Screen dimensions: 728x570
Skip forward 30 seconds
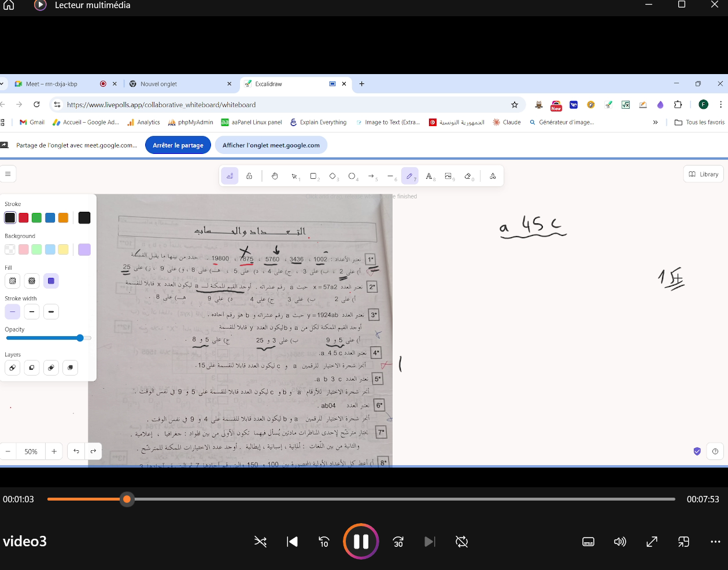pyautogui.click(x=398, y=542)
